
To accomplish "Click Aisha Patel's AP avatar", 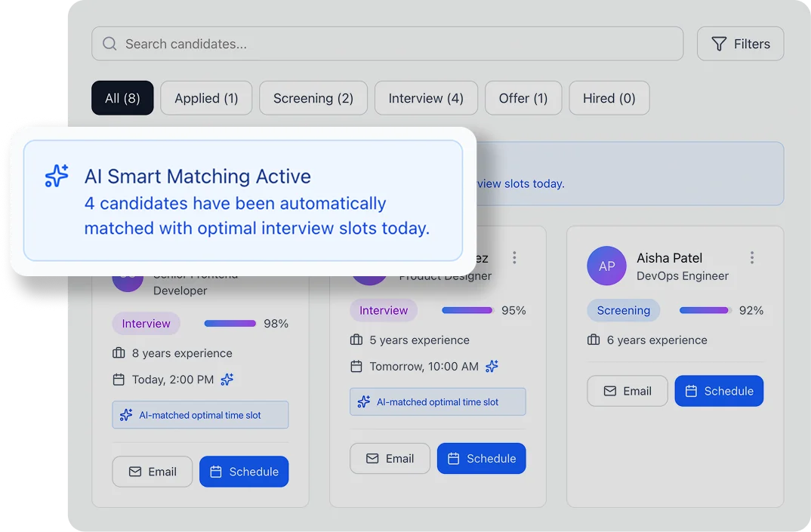I will pyautogui.click(x=606, y=266).
